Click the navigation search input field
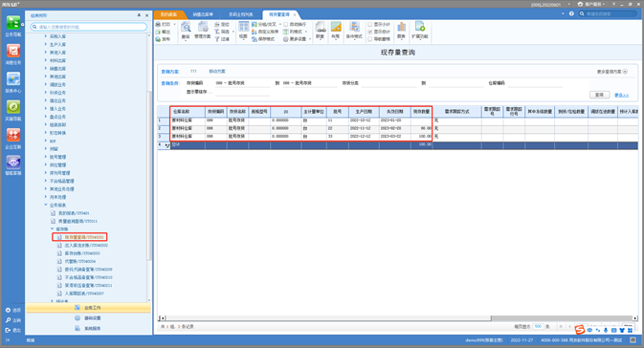 (89, 27)
